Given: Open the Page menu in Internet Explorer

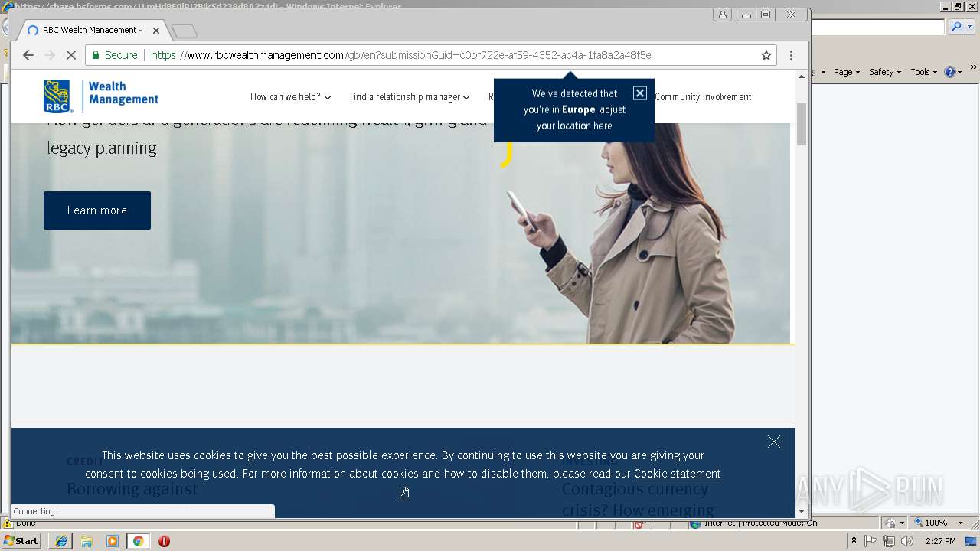Looking at the screenshot, I should (x=846, y=72).
